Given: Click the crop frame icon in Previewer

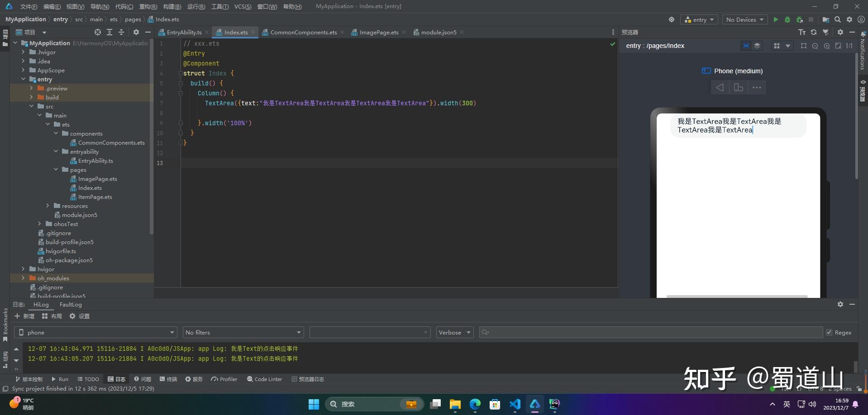Looking at the screenshot, I should click(x=804, y=46).
